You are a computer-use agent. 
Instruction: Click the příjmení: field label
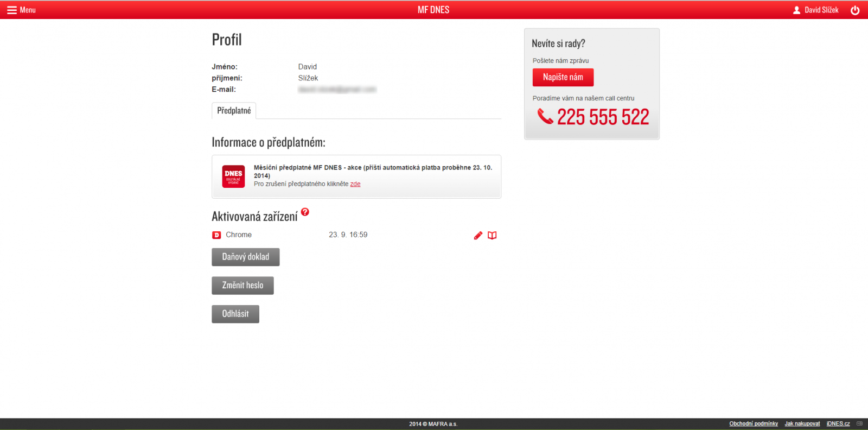[x=227, y=78]
